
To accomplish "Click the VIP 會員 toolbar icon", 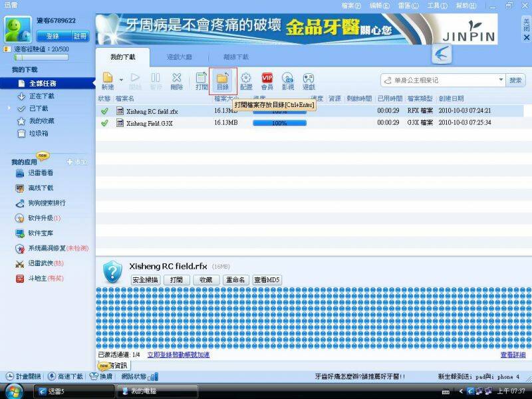I will [267, 81].
